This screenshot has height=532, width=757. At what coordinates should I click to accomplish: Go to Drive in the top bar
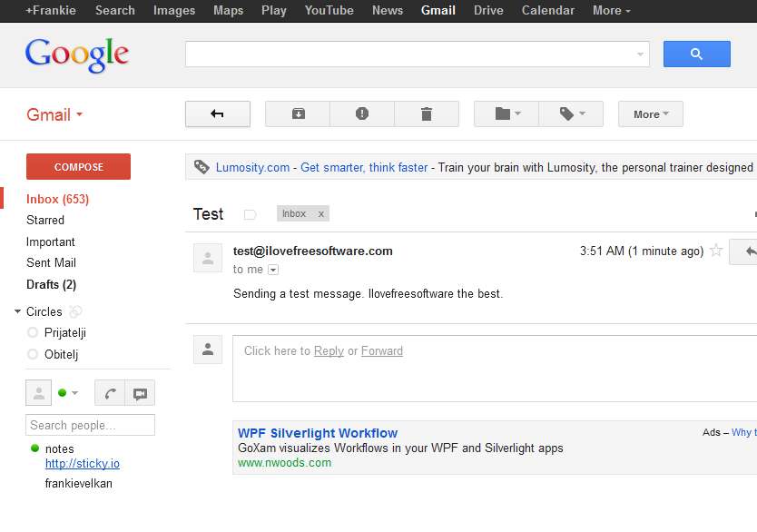tap(488, 11)
